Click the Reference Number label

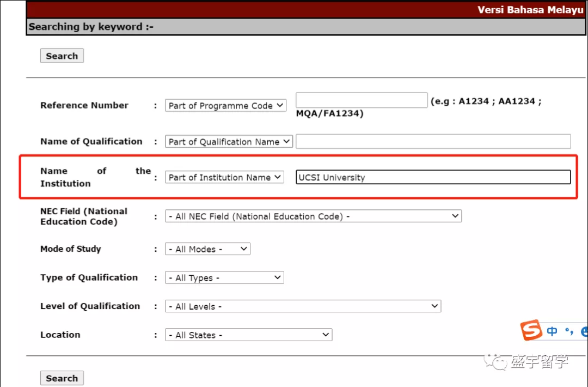tap(84, 106)
